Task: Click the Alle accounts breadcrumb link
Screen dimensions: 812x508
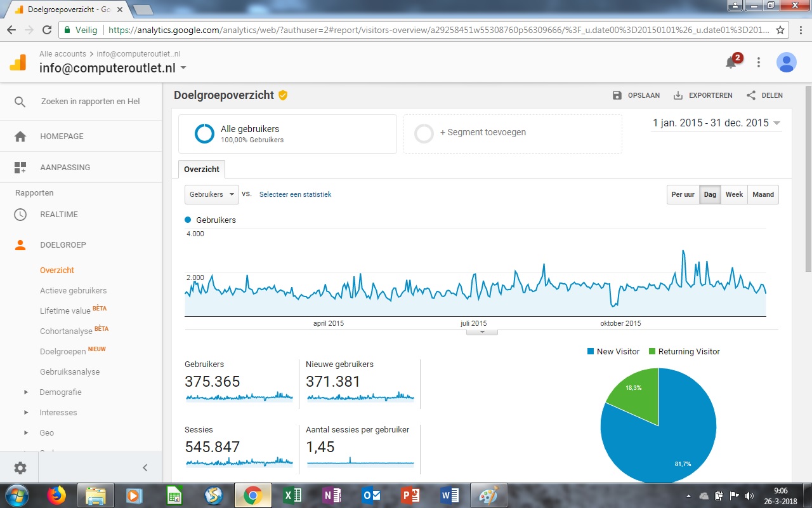Action: [x=63, y=54]
